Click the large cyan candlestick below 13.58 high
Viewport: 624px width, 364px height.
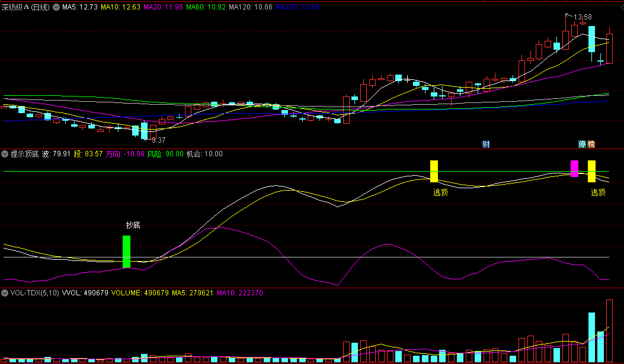592,39
